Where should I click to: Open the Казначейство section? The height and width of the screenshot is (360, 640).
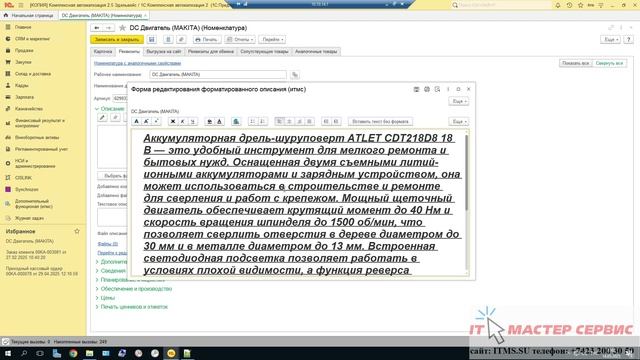pos(29,109)
